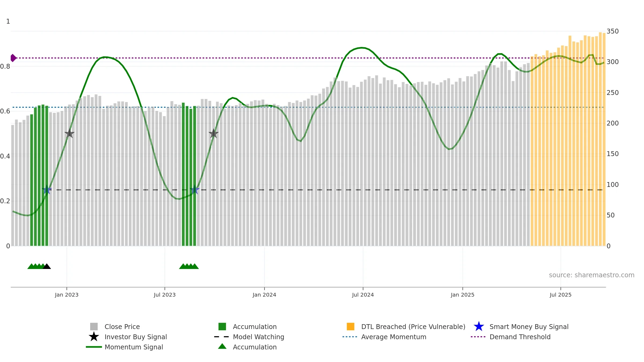Image resolution: width=644 pixels, height=362 pixels.
Task: Click the black triangle below the chart
Action: point(47,266)
